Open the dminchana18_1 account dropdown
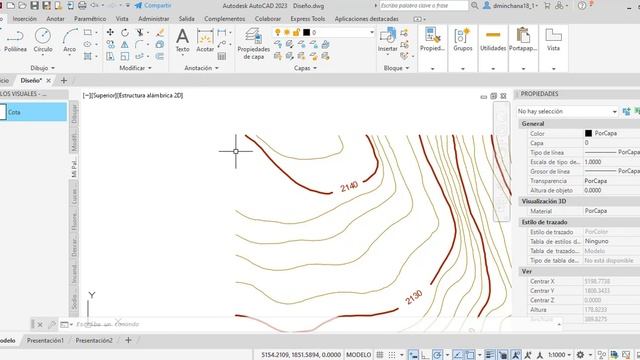 [511, 6]
